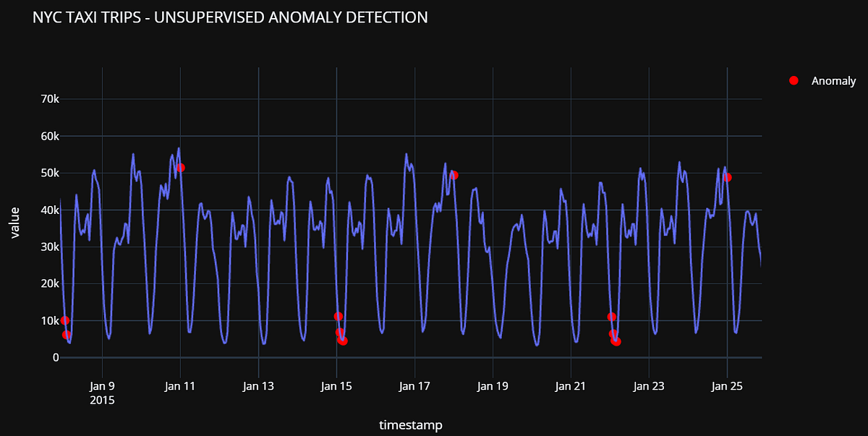
Task: Select the anomaly marker near Jan 18 peak
Action: (454, 174)
